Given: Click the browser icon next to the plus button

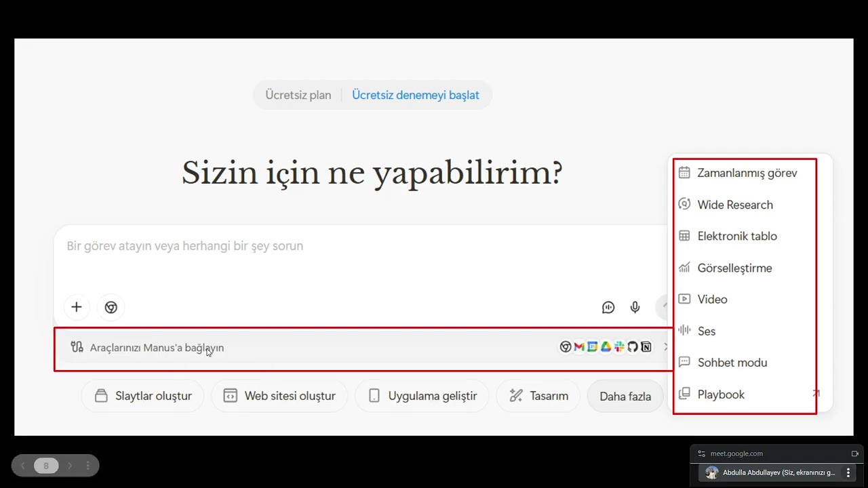Looking at the screenshot, I should pyautogui.click(x=111, y=307).
